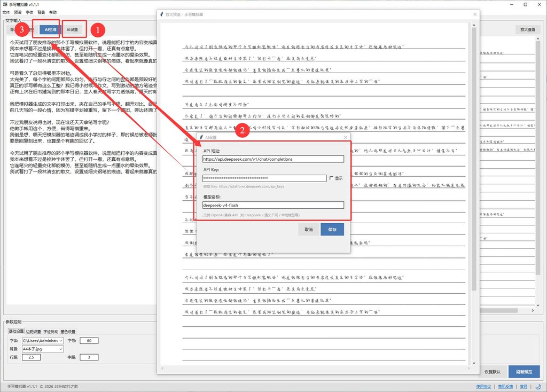The width and height of the screenshot is (547, 392).
Task: Click the 获取 Key platform.deepseek.com hint text
Action: click(244, 186)
